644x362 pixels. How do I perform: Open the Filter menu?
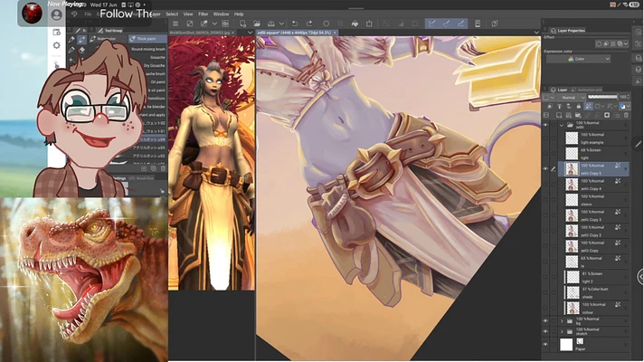(204, 14)
